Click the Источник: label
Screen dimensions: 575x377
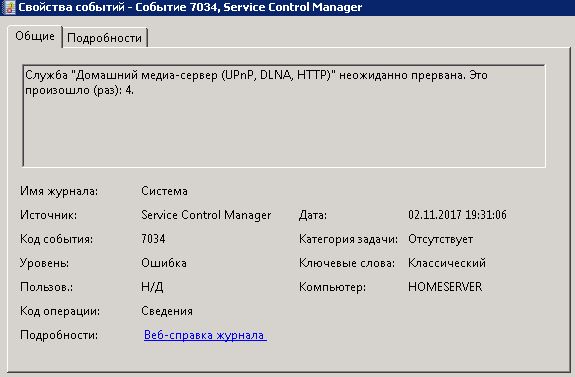click(x=48, y=215)
